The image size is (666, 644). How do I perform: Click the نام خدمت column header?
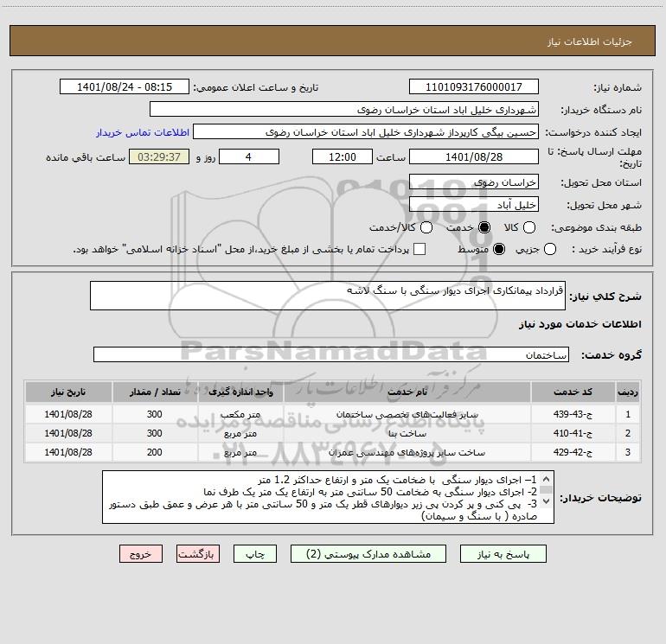coord(407,392)
